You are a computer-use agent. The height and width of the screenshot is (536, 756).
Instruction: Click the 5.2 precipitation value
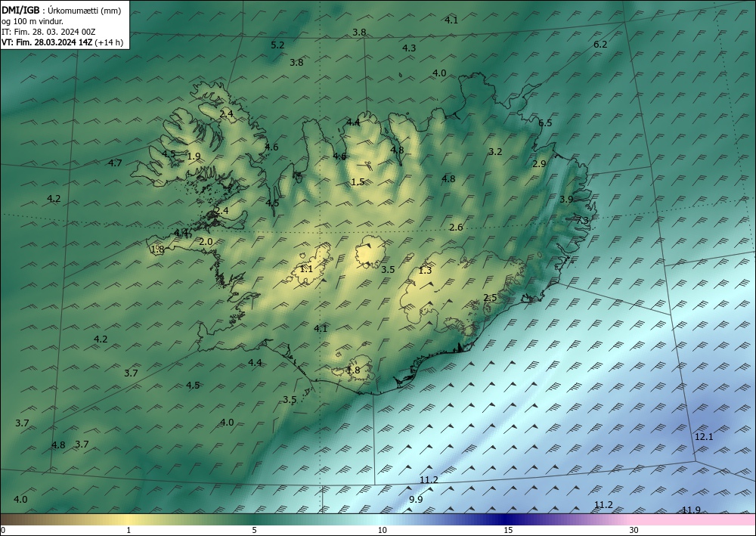click(x=277, y=45)
